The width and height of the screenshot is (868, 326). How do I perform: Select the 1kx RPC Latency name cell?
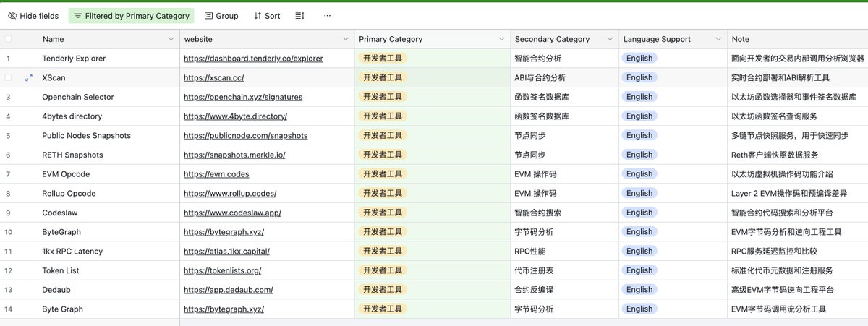click(x=109, y=251)
